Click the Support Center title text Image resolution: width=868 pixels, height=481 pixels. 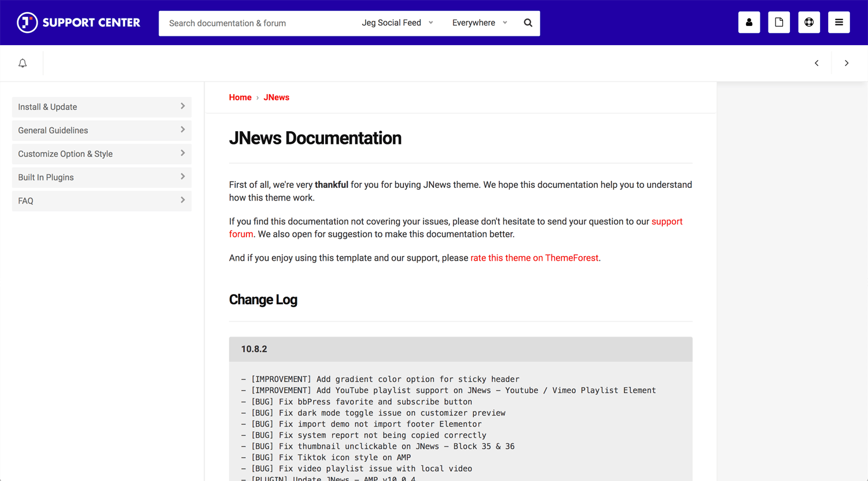91,23
